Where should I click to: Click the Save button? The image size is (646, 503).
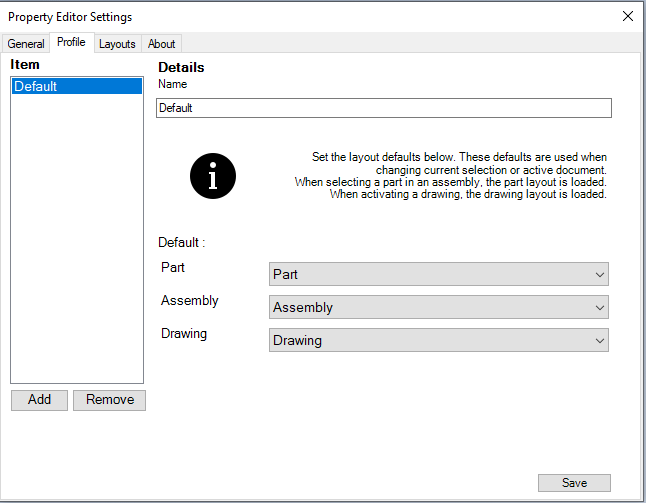click(574, 483)
